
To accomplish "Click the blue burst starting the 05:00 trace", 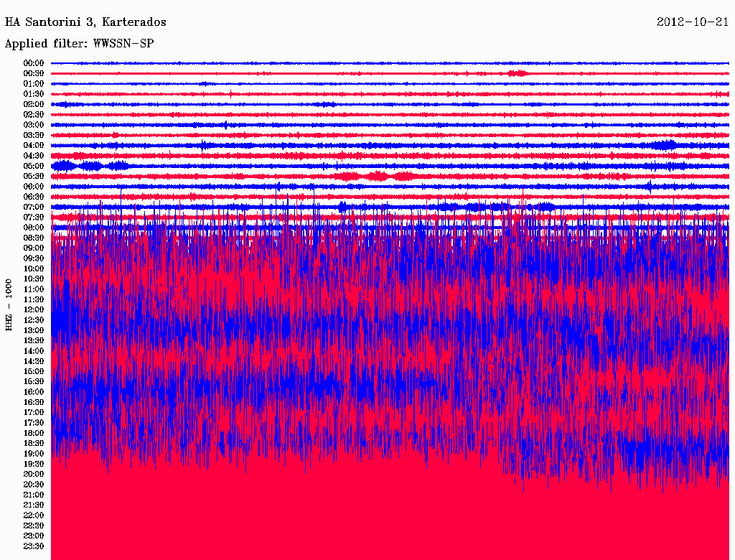I will [65, 166].
